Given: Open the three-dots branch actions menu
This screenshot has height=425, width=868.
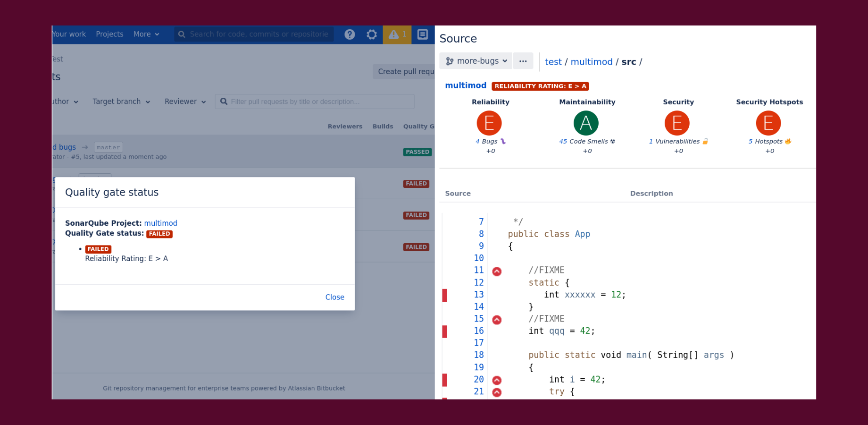Looking at the screenshot, I should 523,61.
